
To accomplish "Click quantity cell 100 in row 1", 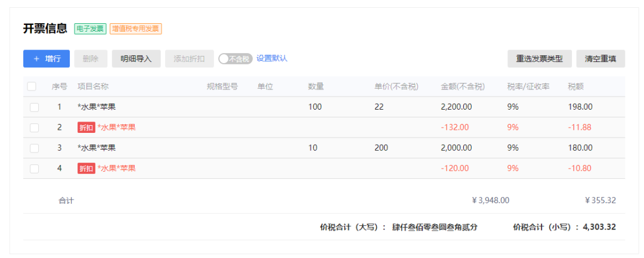I will [315, 107].
